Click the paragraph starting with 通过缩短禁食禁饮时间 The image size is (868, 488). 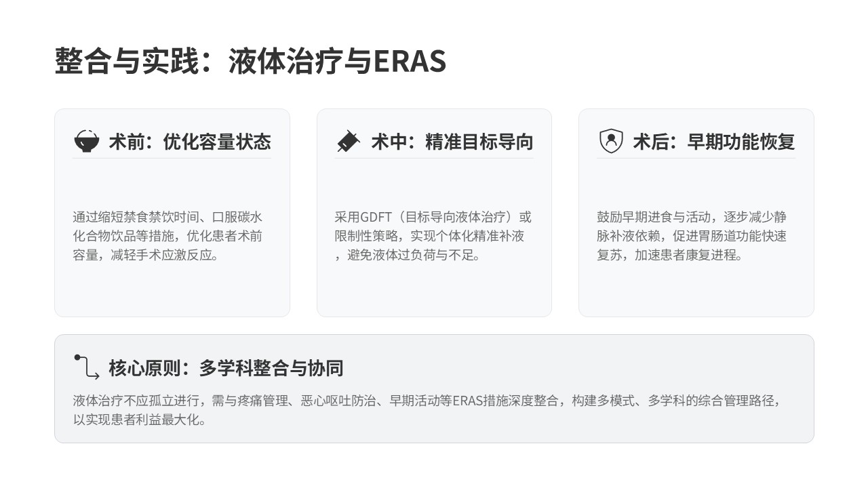click(167, 236)
